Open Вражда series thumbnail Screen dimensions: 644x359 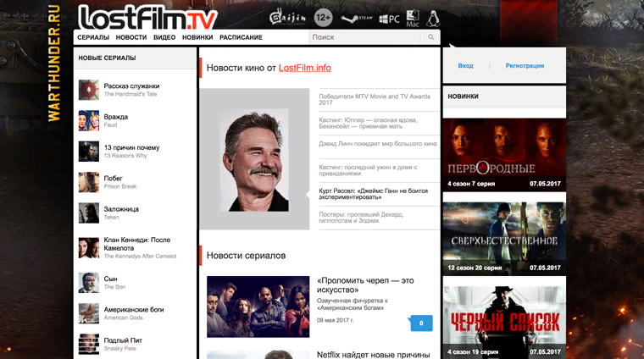[89, 120]
